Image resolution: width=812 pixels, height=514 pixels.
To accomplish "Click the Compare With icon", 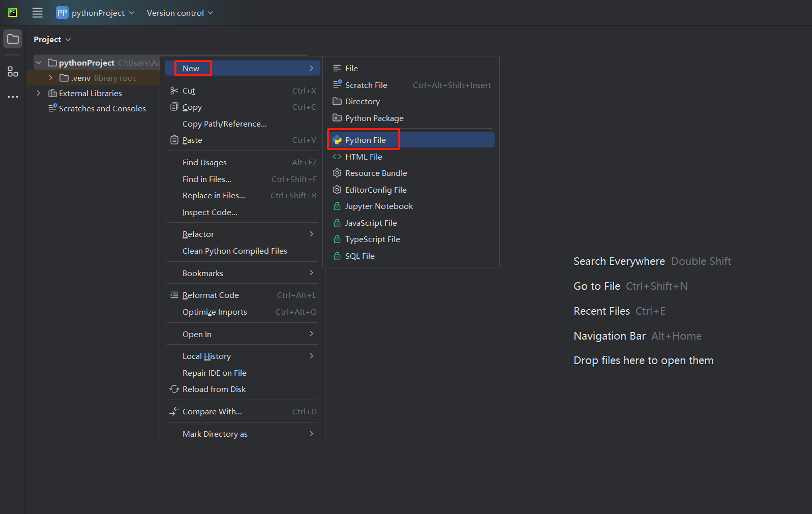I will pos(174,411).
